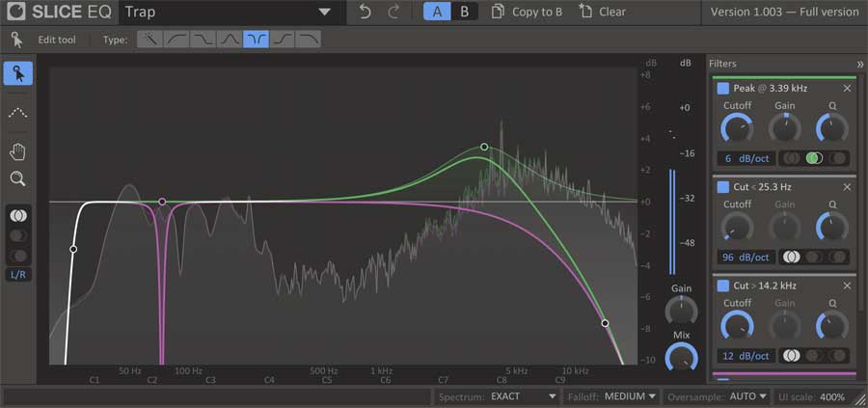Click the output Mix knob
Image resolution: width=868 pixels, height=408 pixels.
click(682, 357)
